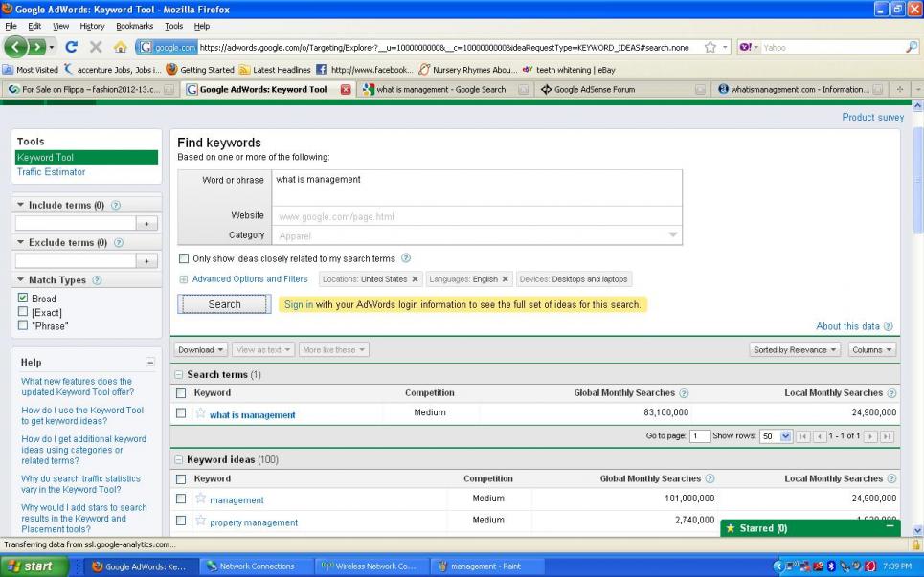Open the Tools menu
Image resolution: width=924 pixels, height=577 pixels.
coord(173,26)
